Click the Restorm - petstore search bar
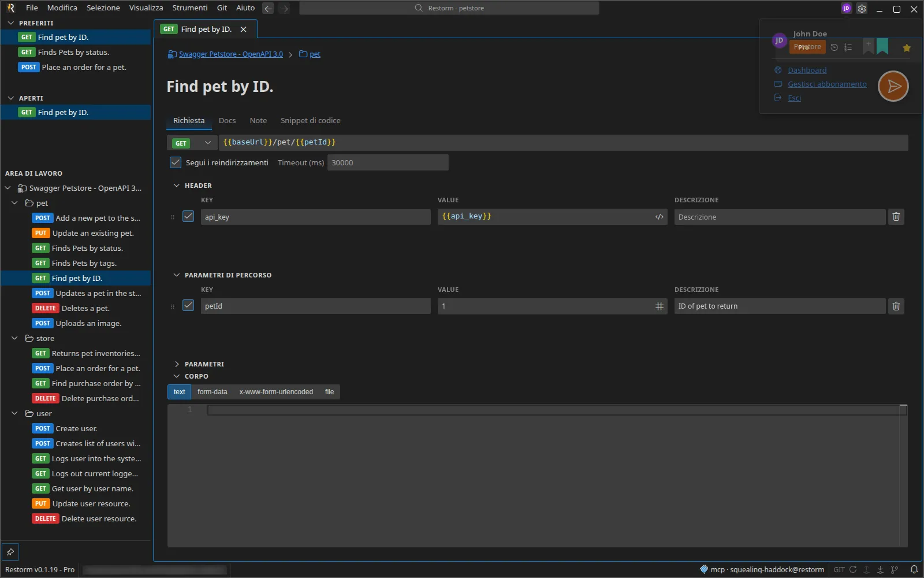Viewport: 924px width, 578px height. point(449,8)
